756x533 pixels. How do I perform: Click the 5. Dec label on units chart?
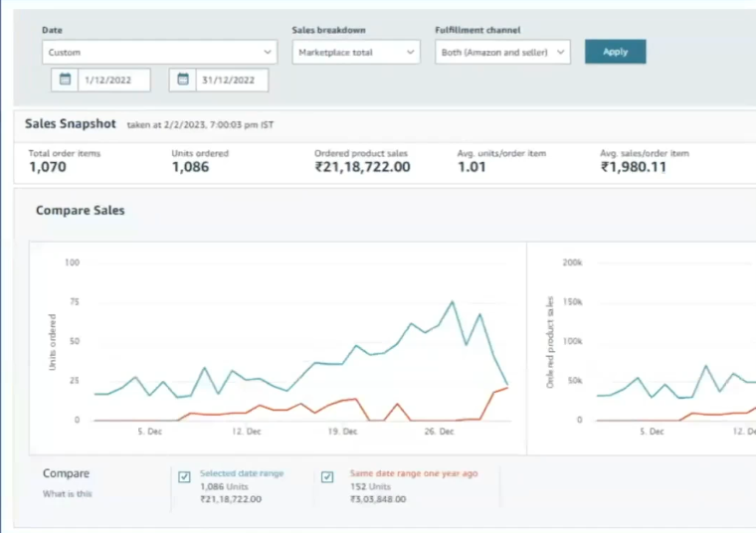(149, 432)
